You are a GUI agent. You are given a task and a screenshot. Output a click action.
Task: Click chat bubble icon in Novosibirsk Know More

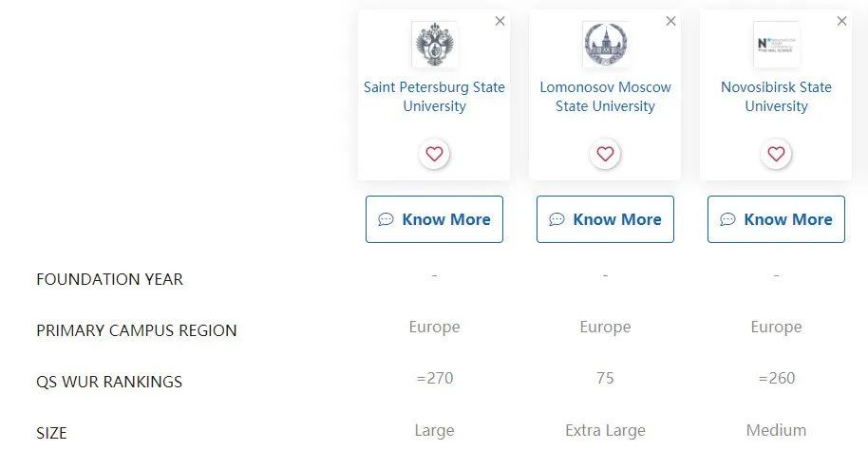(728, 219)
